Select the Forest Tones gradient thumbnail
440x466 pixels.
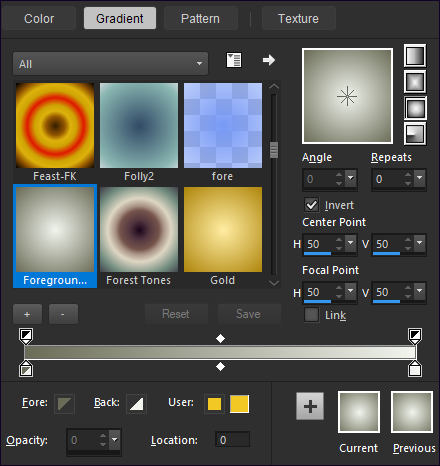(139, 236)
